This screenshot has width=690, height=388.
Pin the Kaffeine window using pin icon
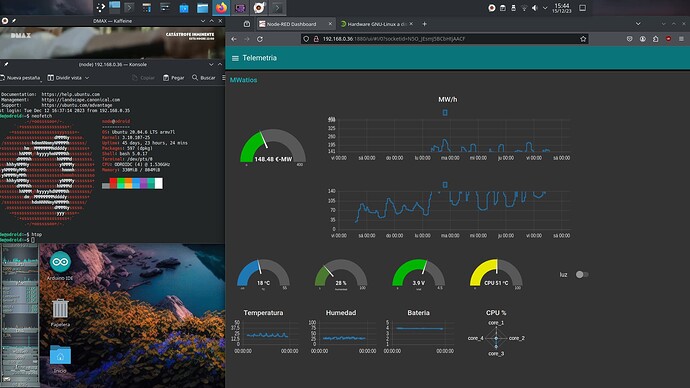[x=14, y=21]
